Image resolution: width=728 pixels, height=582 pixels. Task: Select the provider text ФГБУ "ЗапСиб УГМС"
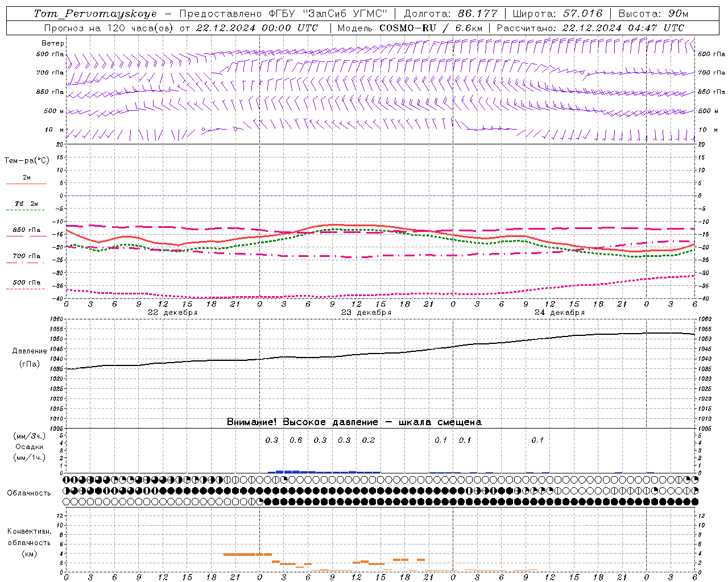[328, 14]
